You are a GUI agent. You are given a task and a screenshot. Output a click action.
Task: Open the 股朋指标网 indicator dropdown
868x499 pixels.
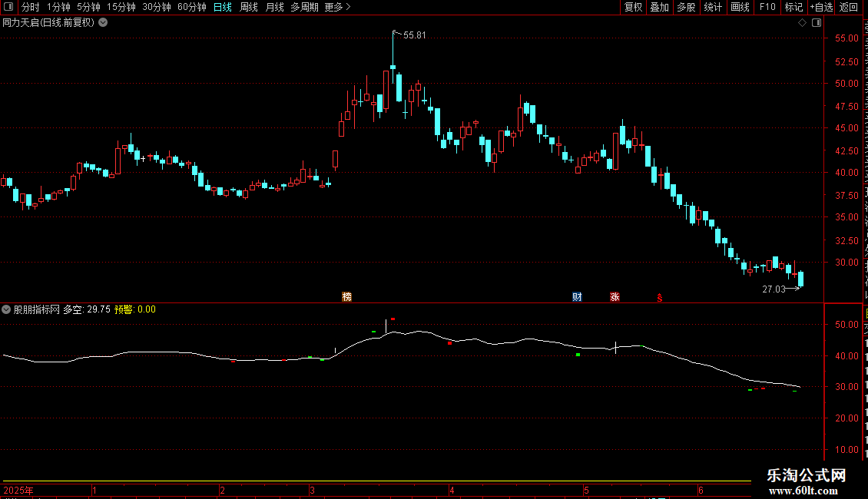click(6, 310)
